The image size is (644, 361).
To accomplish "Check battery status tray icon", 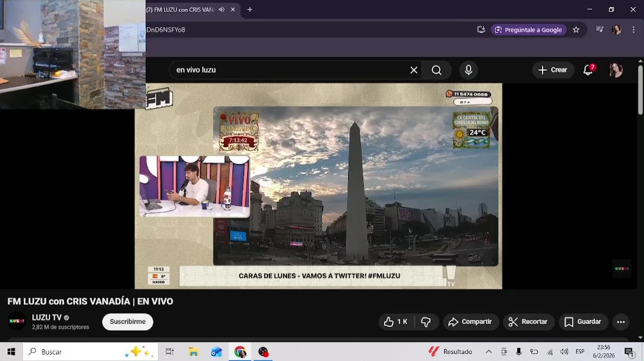I will coord(534,352).
